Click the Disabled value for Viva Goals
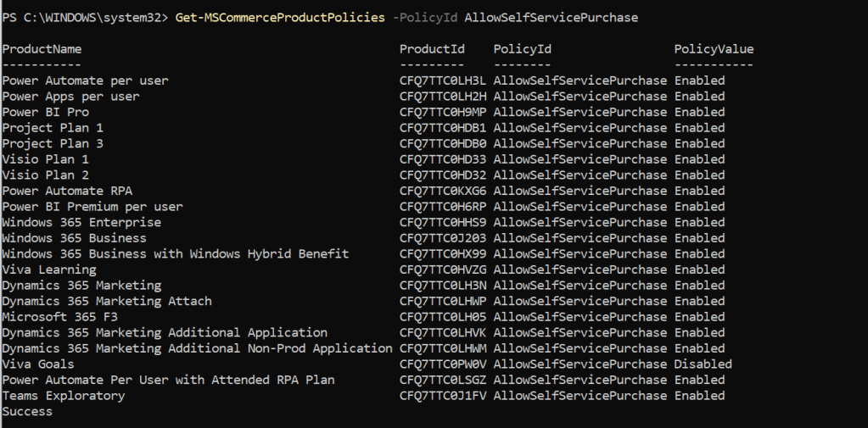 click(703, 364)
